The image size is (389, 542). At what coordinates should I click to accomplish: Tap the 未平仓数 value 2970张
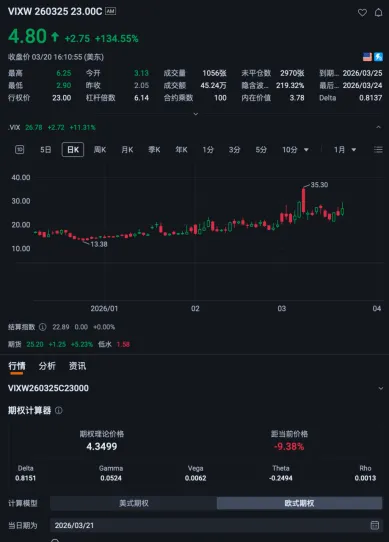292,73
